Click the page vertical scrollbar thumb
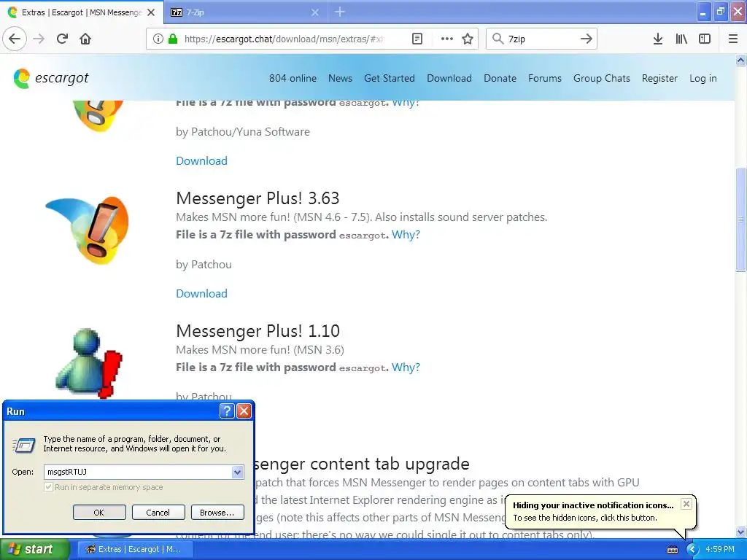Image resolution: width=747 pixels, height=560 pixels. coord(740,219)
